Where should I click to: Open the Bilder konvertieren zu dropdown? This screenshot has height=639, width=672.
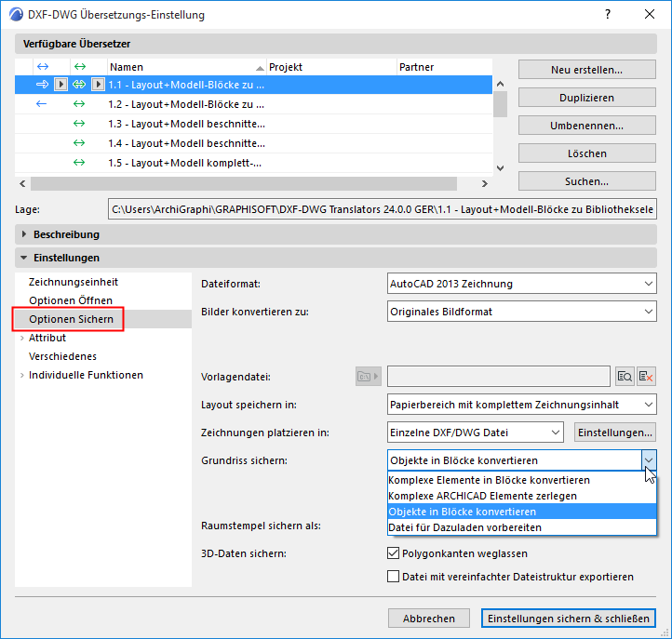pyautogui.click(x=521, y=312)
